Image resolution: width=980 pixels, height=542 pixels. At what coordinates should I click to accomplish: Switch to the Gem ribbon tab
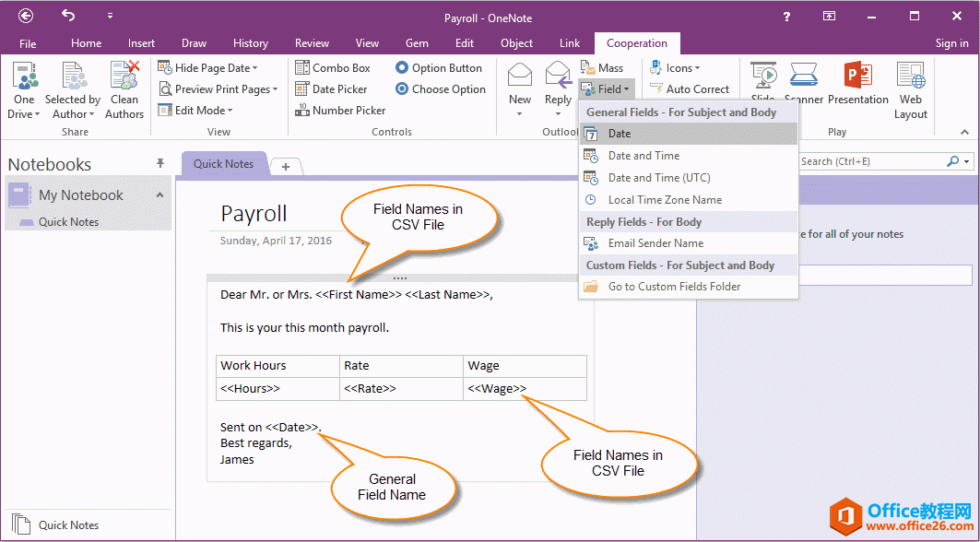click(x=417, y=42)
